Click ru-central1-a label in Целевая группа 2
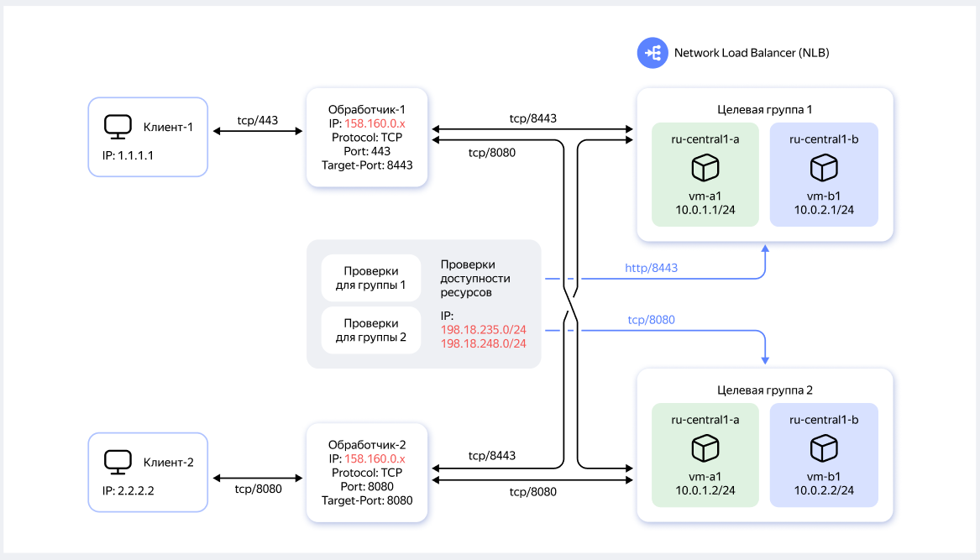This screenshot has width=980, height=560. (705, 420)
